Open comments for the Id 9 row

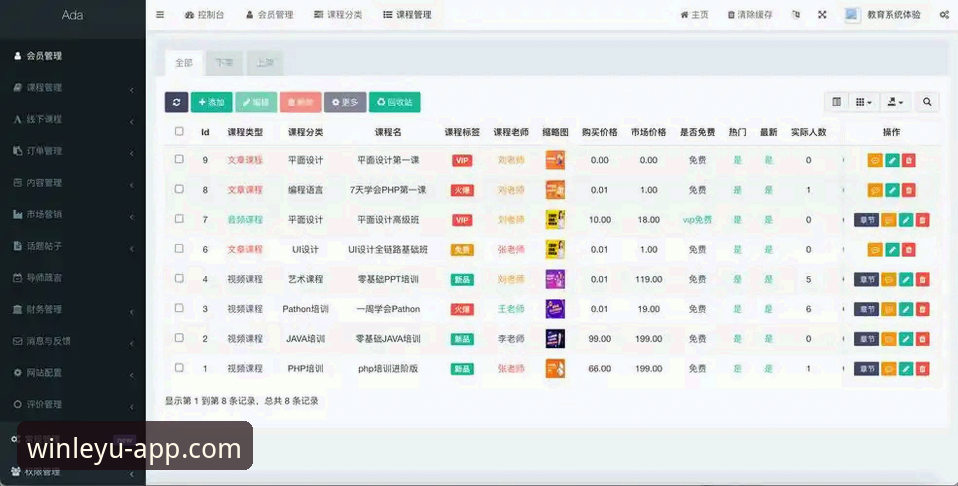click(x=875, y=160)
